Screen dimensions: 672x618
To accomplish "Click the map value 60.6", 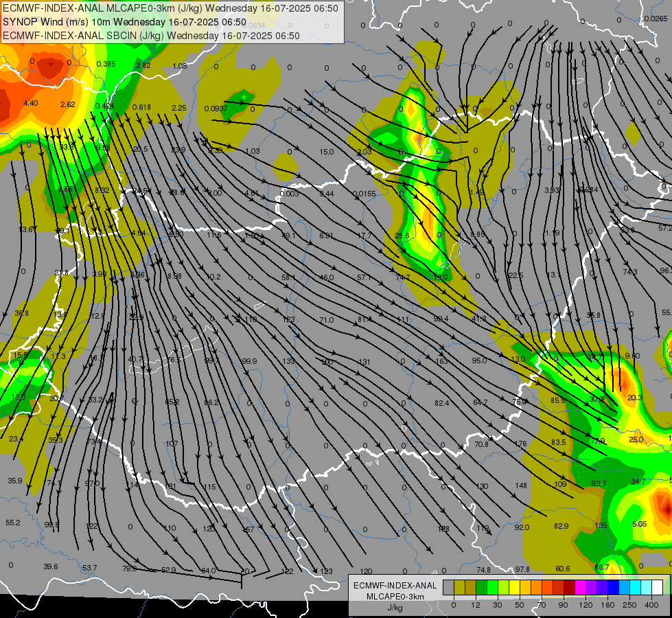I will point(563,569).
